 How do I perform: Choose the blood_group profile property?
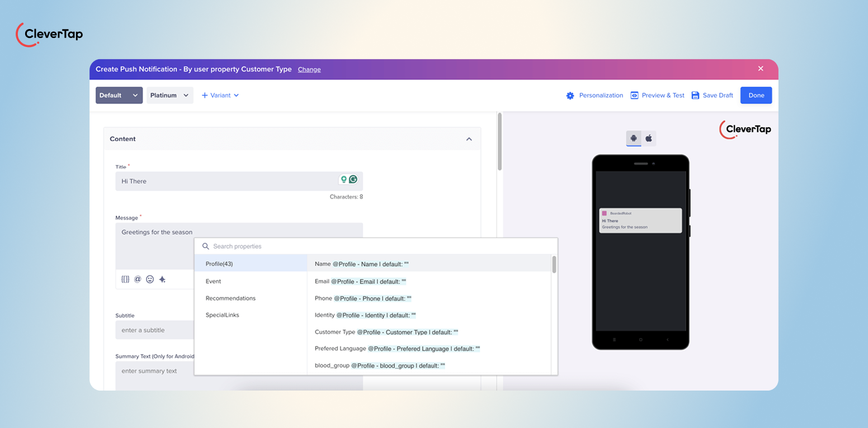click(x=429, y=365)
